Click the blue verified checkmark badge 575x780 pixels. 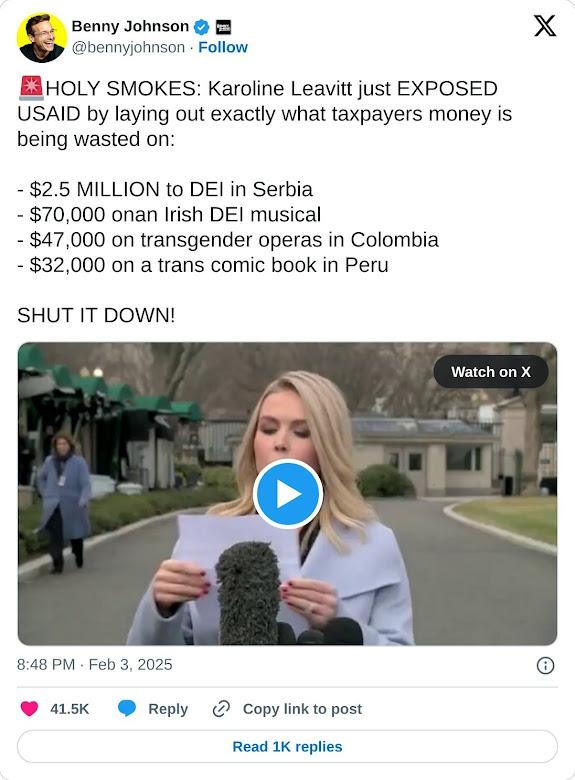(201, 27)
